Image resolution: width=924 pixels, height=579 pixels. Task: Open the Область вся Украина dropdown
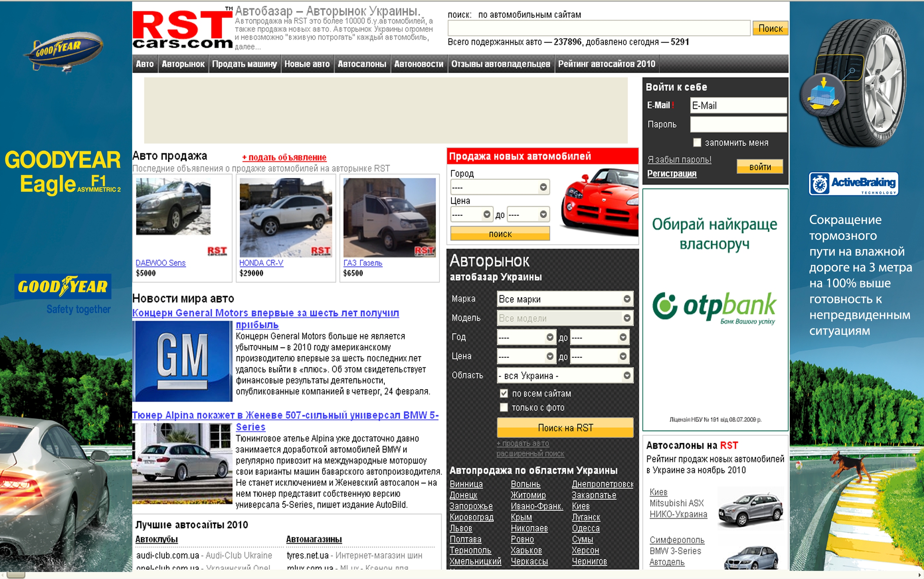565,375
